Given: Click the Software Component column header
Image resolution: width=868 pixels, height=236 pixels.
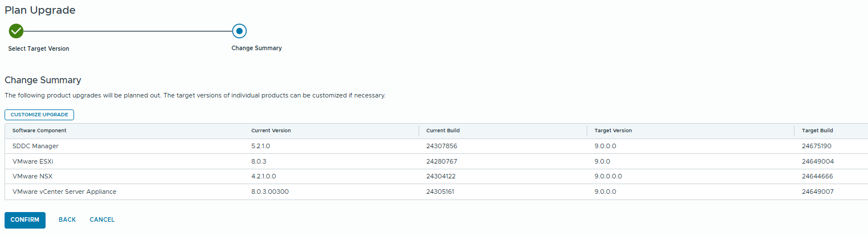Looking at the screenshot, I should [39, 131].
